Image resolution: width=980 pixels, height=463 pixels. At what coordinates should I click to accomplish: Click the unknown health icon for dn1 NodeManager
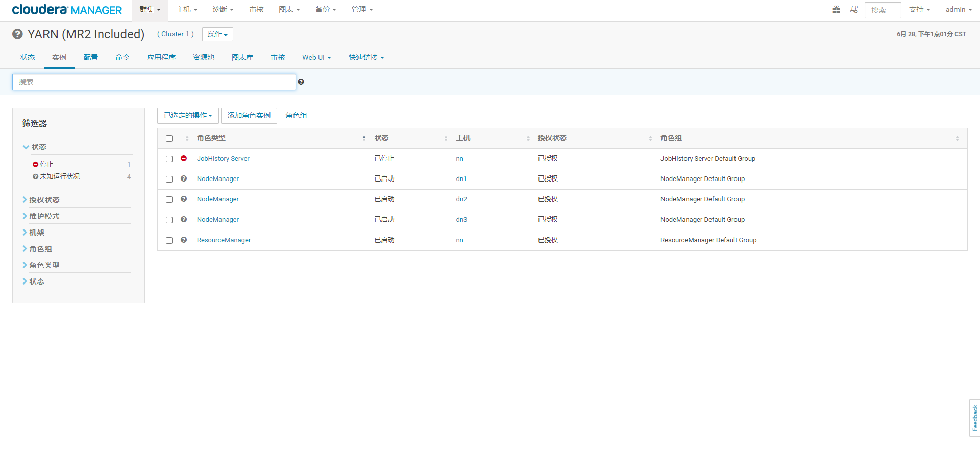coord(184,178)
